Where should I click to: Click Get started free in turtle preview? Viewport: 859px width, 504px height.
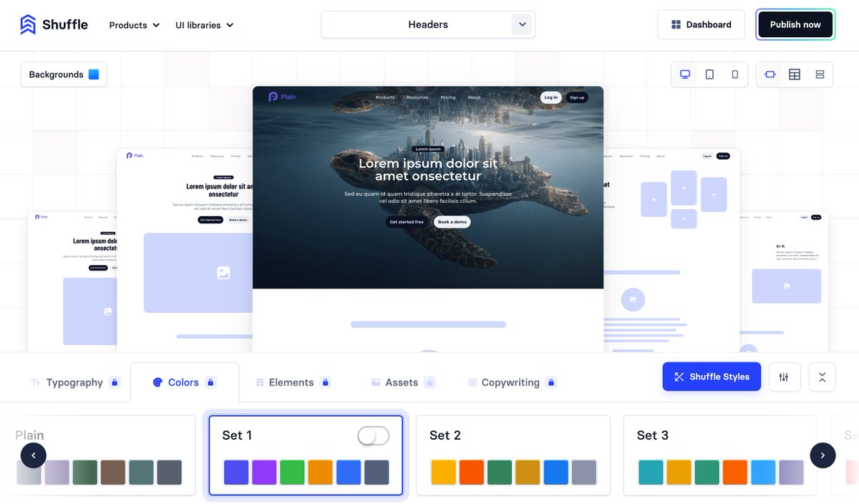[407, 222]
